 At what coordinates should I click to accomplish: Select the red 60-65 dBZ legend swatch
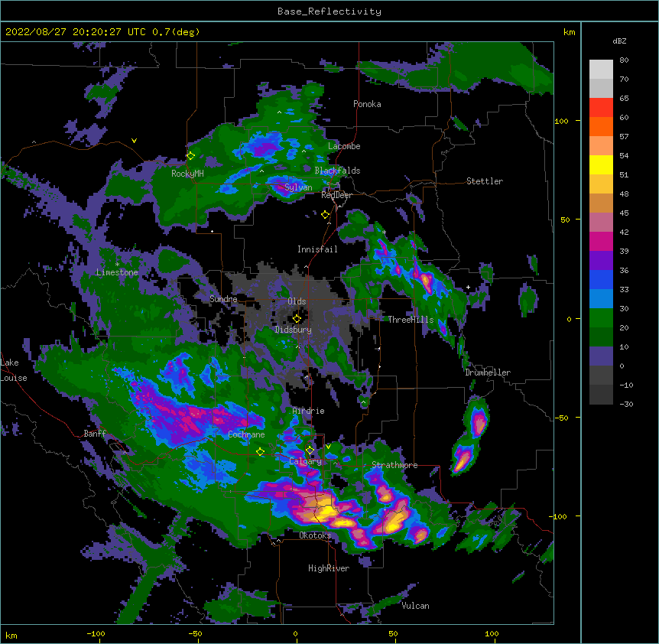[601, 108]
